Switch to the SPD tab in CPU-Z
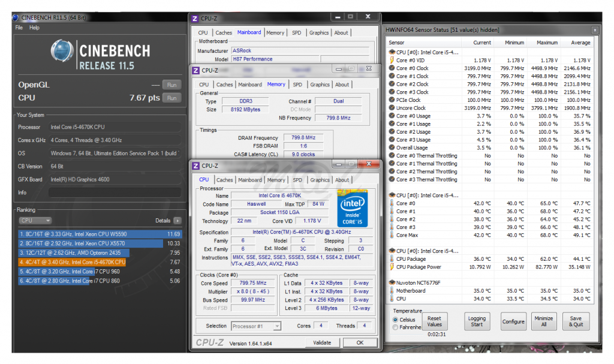Viewport: 614px width, 364px height. coord(297,179)
